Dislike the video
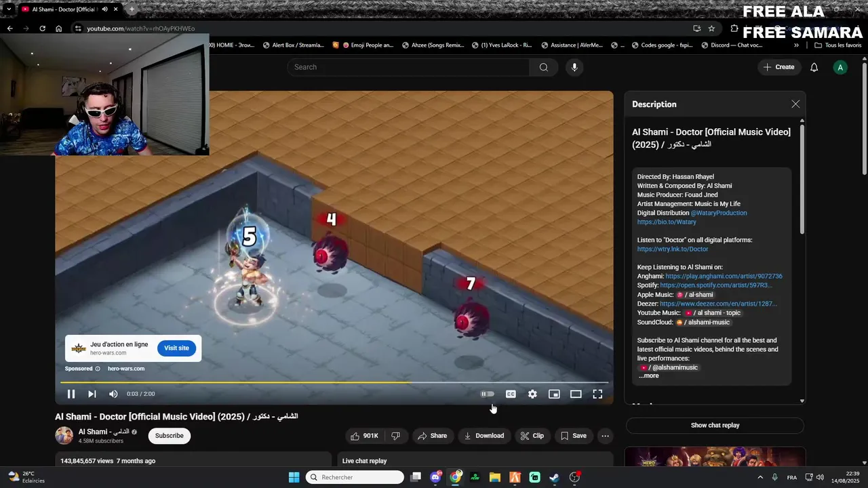868x488 pixels. coord(395,436)
